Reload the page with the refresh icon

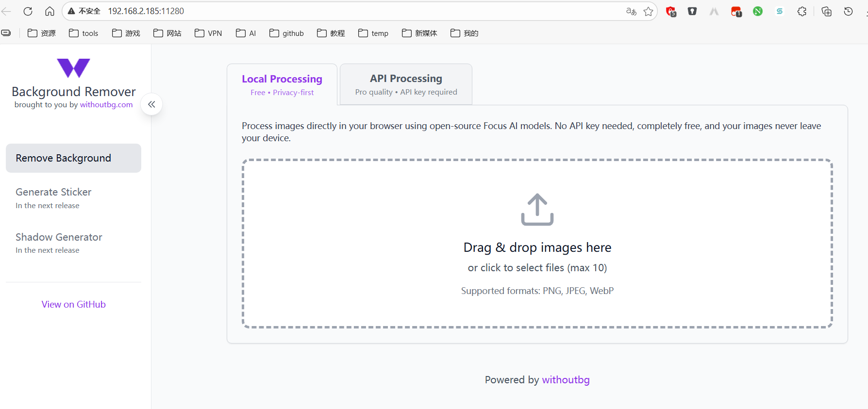pyautogui.click(x=28, y=11)
